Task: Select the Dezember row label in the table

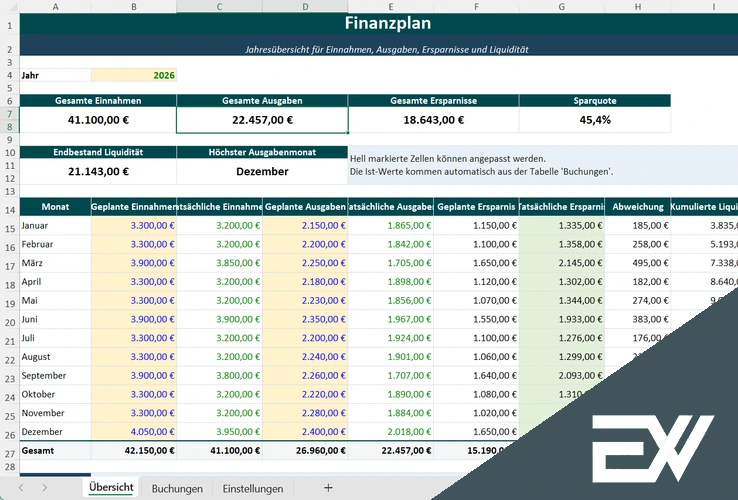Action: pos(56,432)
